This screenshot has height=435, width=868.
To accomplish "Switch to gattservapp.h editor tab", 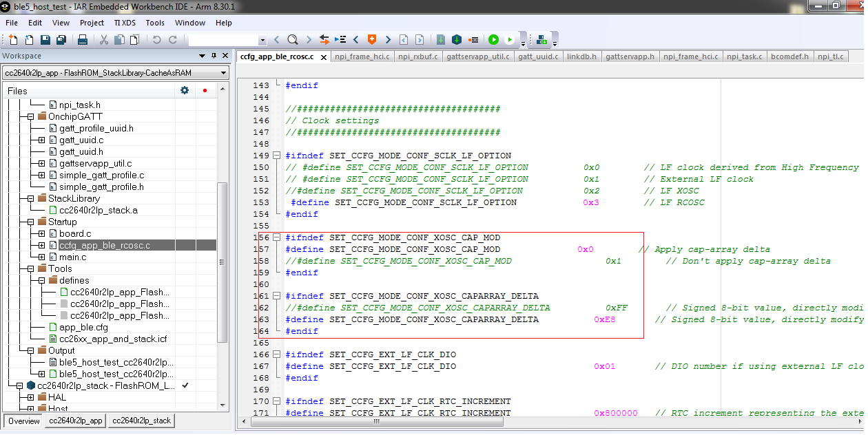I will pyautogui.click(x=630, y=56).
